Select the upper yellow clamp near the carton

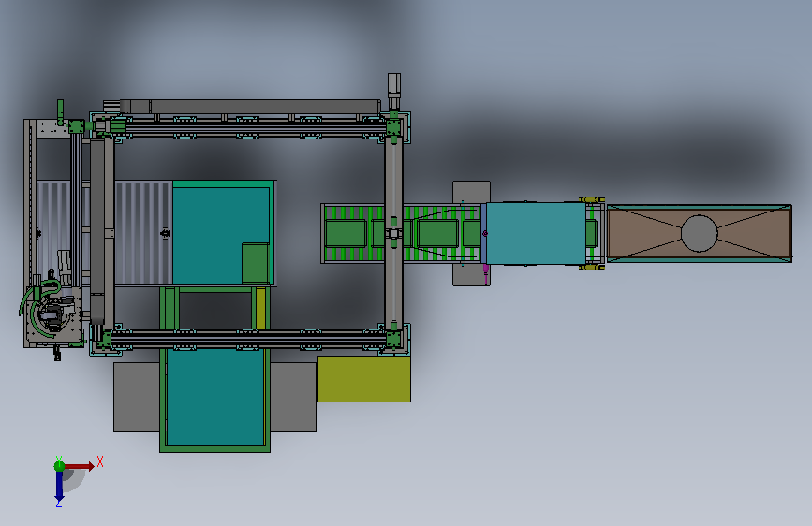[592, 200]
